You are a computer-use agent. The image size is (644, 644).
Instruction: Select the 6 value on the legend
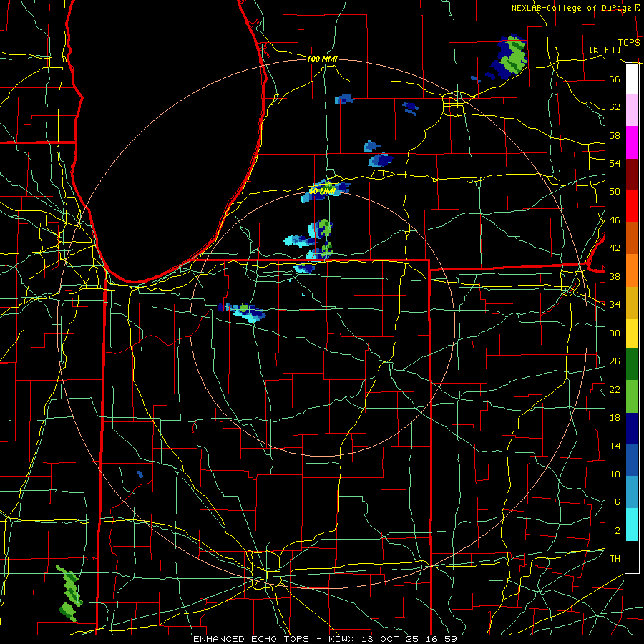click(x=617, y=502)
